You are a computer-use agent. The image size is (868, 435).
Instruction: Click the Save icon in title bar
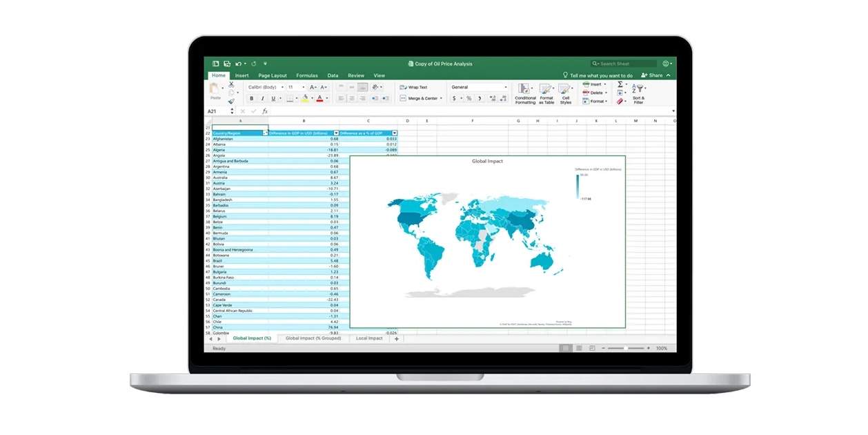point(227,64)
